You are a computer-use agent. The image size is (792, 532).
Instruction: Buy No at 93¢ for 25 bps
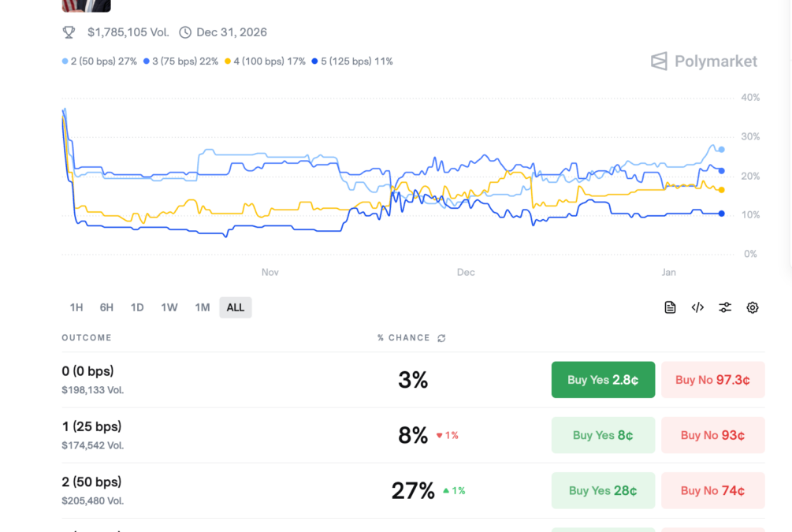point(712,435)
